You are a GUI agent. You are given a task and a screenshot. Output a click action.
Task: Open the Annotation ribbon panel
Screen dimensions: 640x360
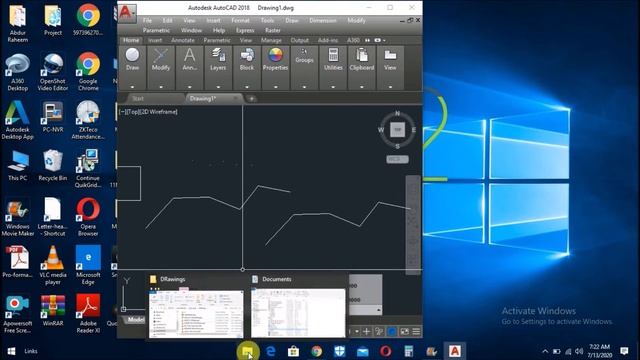point(189,60)
